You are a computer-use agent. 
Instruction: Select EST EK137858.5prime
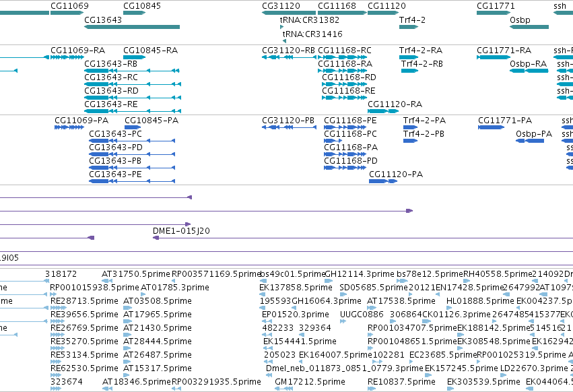tap(296, 288)
